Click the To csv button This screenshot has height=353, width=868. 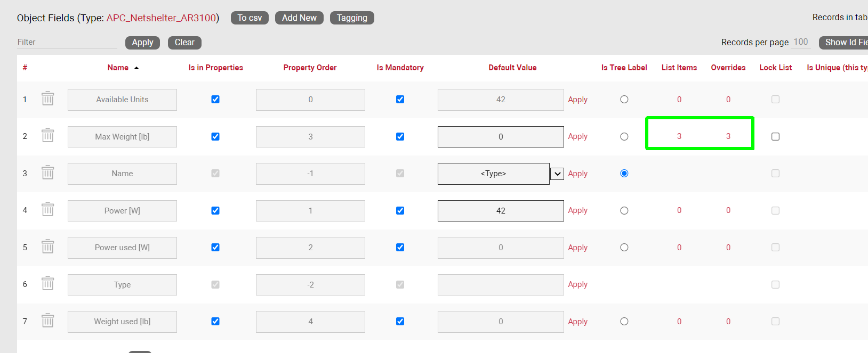tap(250, 18)
